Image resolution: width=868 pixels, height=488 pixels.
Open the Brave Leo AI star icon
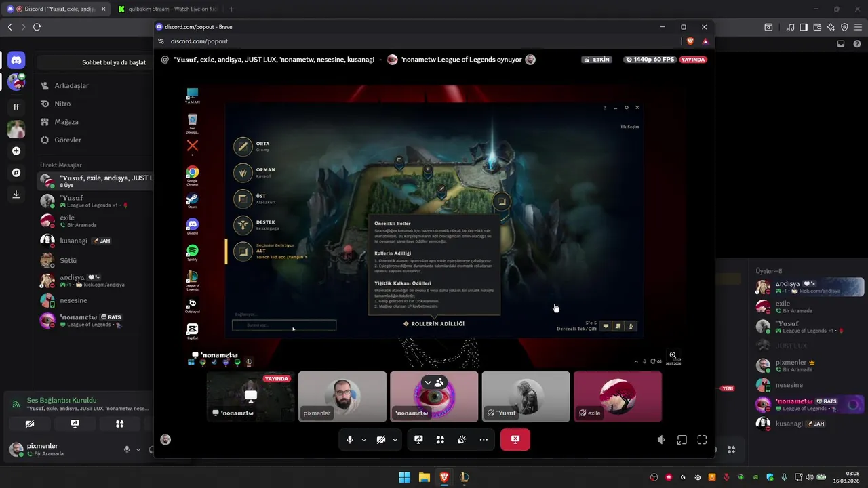[831, 27]
